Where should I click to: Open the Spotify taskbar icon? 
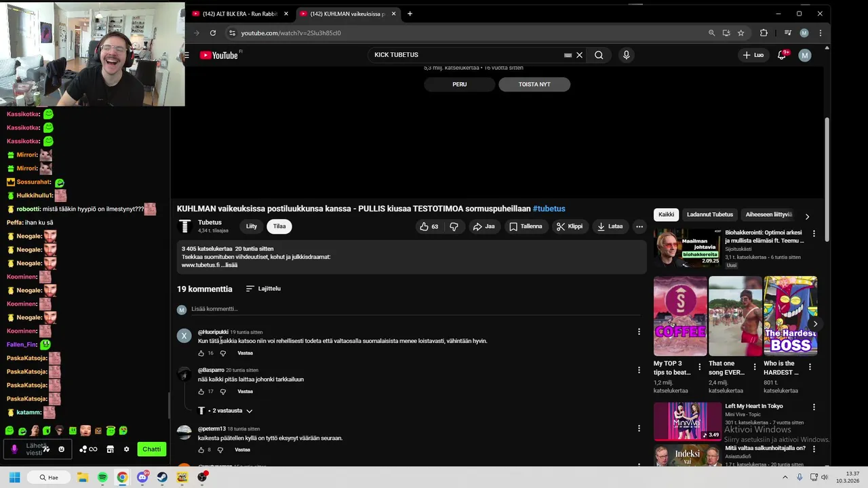pos(102,477)
